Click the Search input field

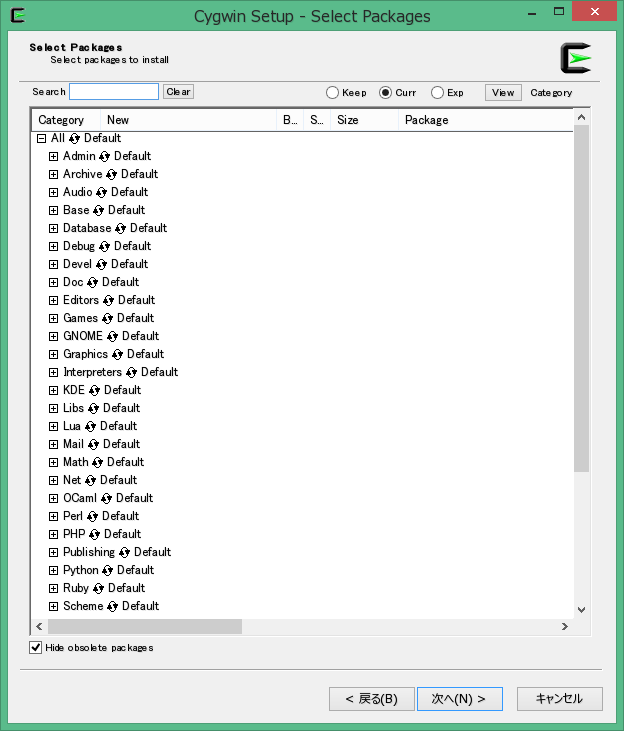point(114,92)
